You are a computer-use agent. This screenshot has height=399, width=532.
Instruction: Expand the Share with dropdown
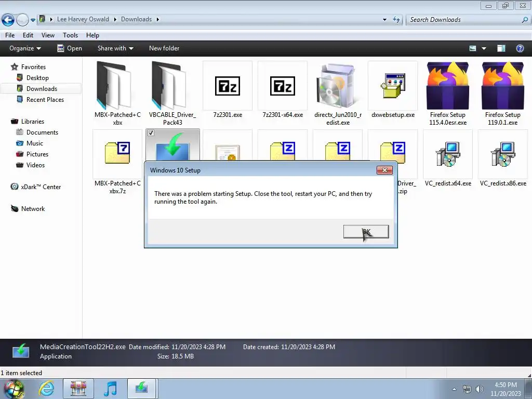115,48
